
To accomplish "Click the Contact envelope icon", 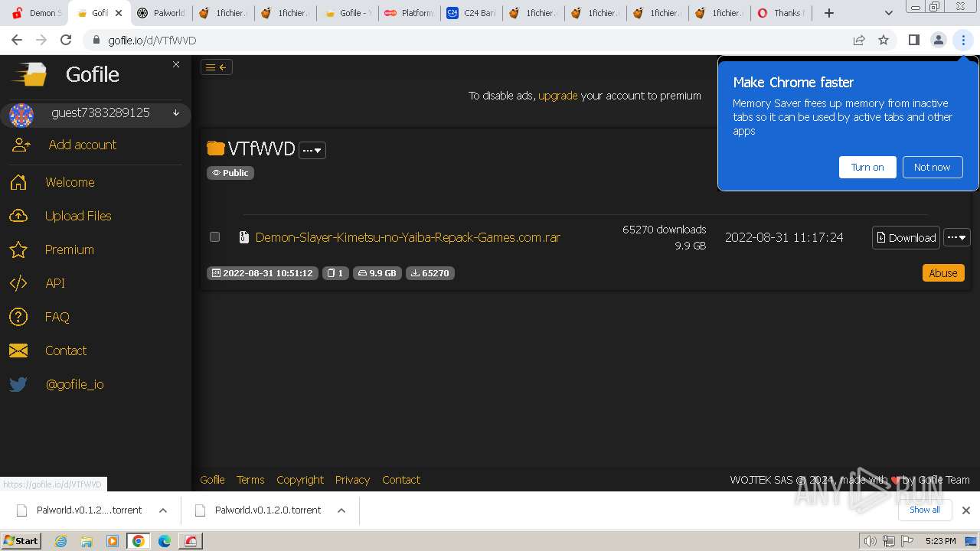I will (18, 350).
